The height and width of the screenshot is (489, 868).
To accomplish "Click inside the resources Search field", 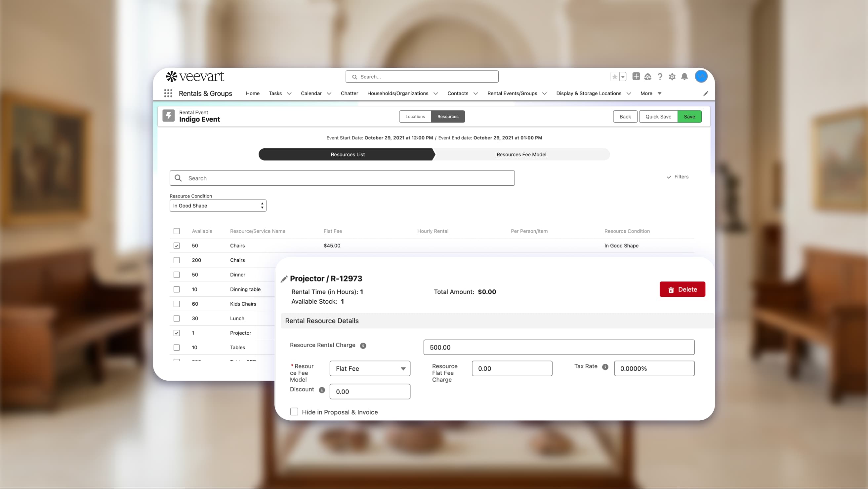I will click(x=342, y=178).
